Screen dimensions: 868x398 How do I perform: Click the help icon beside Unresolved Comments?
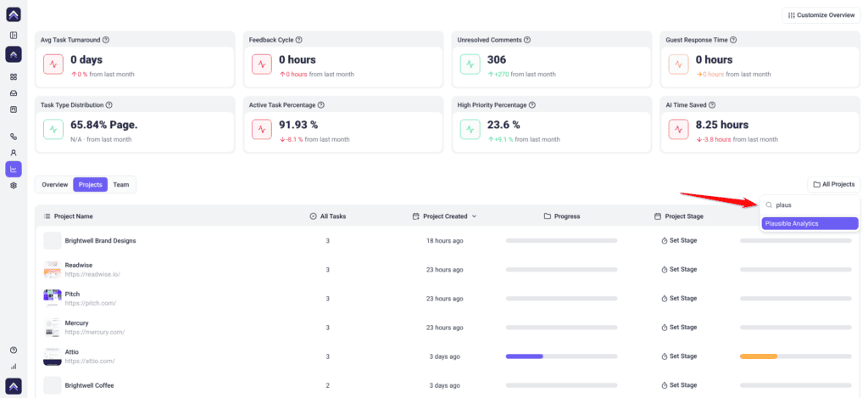[x=527, y=40]
